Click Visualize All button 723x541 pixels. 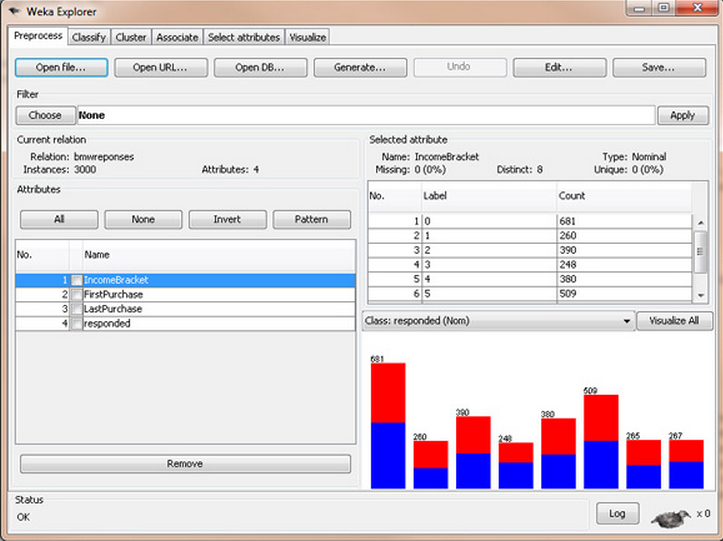tap(675, 321)
